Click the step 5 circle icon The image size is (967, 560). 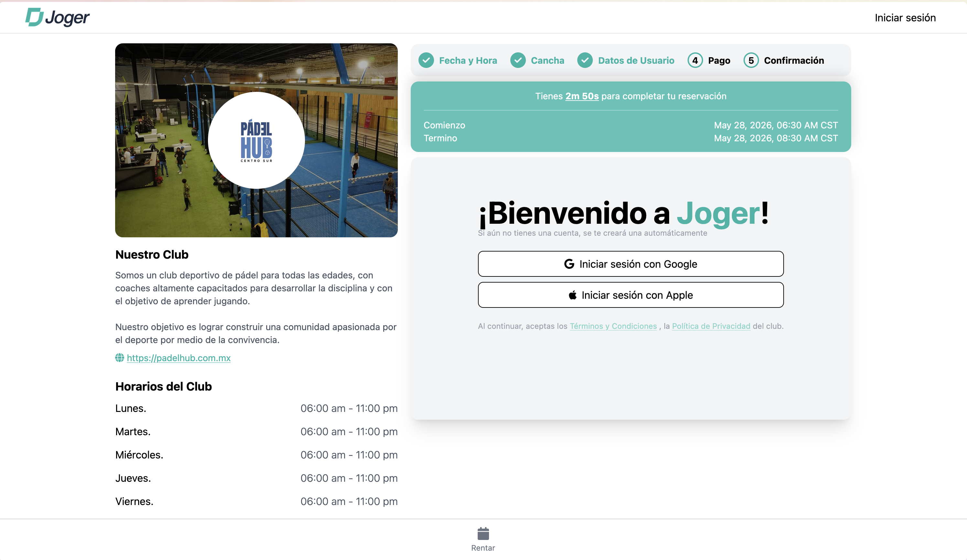(751, 60)
